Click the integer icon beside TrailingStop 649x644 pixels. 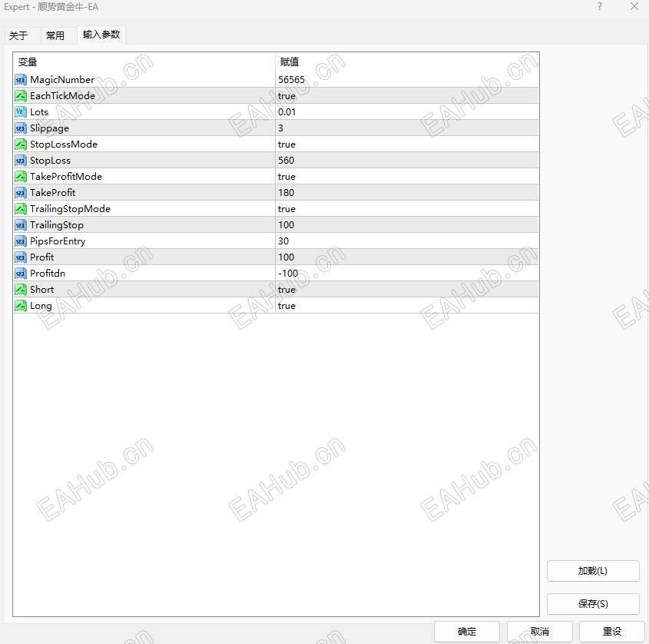click(21, 225)
